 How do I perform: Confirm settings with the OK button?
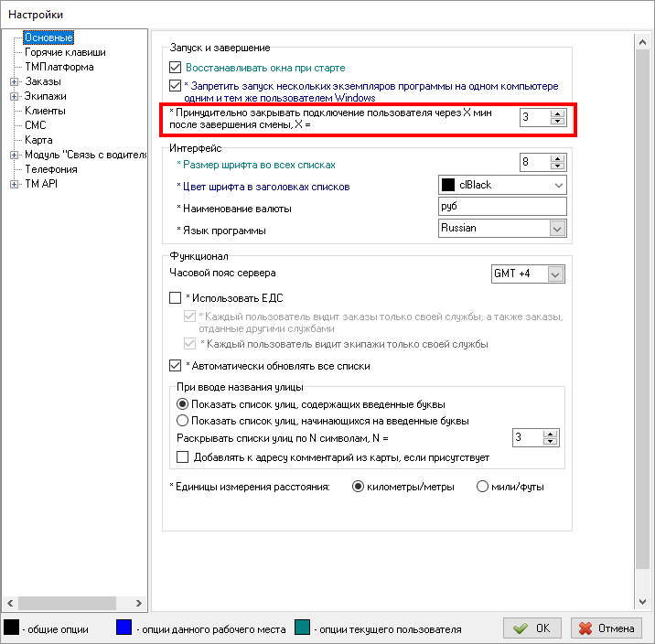click(532, 628)
